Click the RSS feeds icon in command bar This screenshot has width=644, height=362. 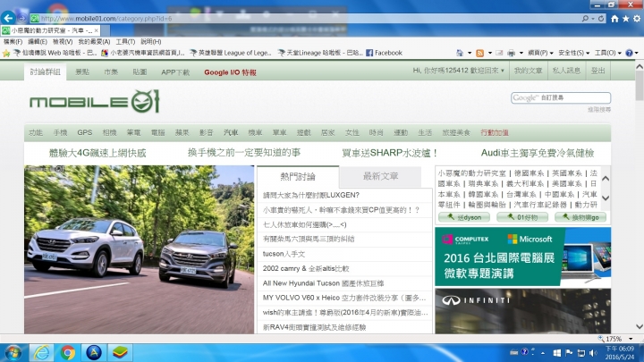click(x=479, y=53)
